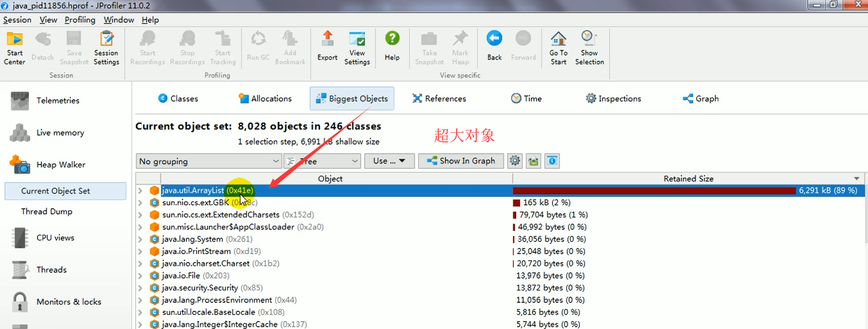868x329 pixels.
Task: Open the Tree view mode dropdown
Action: point(322,161)
